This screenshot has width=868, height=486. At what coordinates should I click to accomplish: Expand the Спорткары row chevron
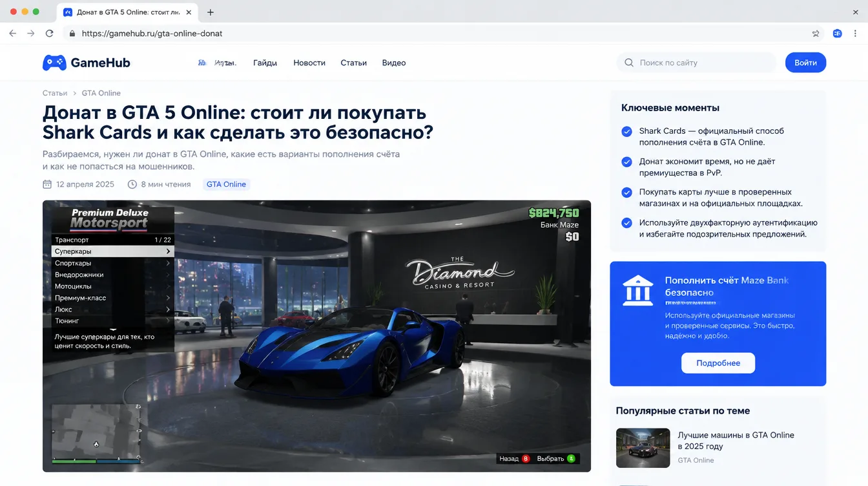click(168, 263)
